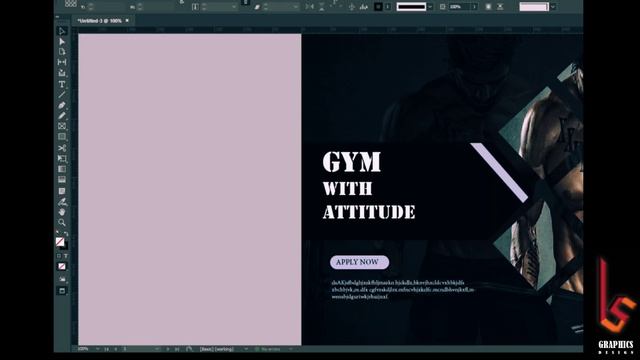Screen dimensions: 640x360
Task: Select the Note tool
Action: pos(62,191)
